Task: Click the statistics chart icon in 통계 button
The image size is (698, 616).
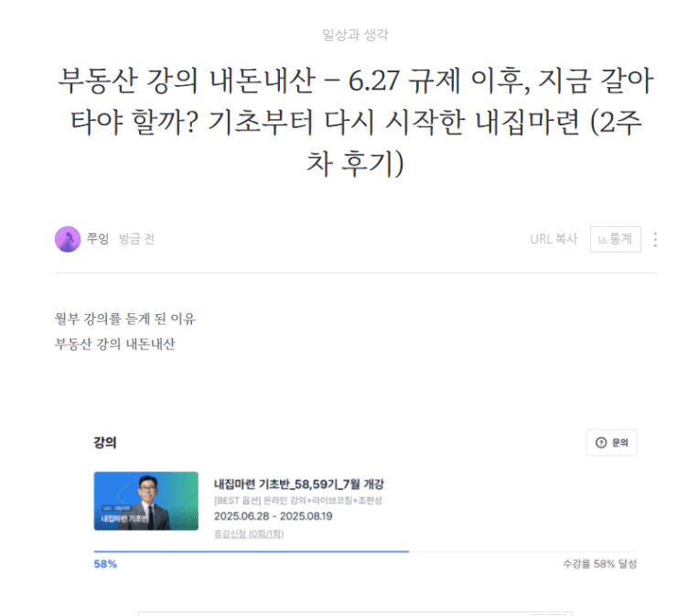Action: pos(602,240)
